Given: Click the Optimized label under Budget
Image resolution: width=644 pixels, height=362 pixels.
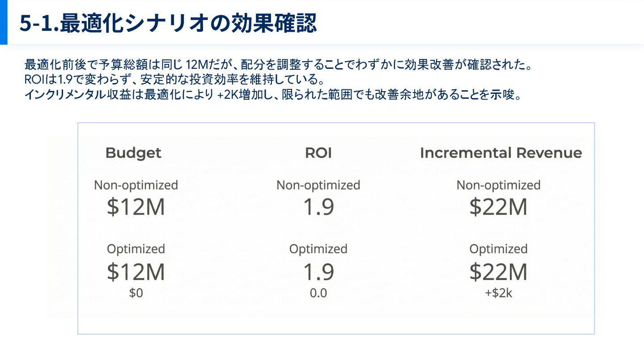Looking at the screenshot, I should [x=136, y=249].
